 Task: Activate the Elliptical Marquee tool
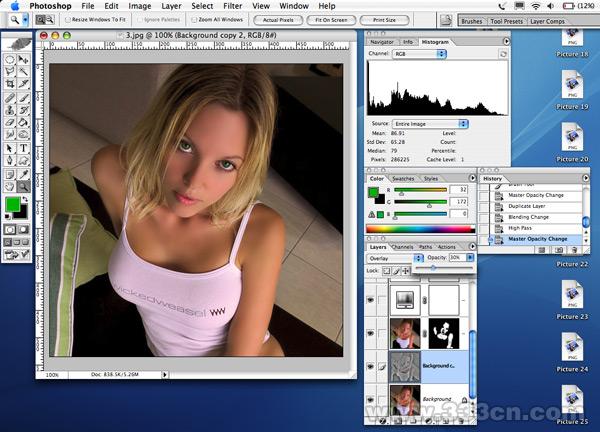point(10,60)
